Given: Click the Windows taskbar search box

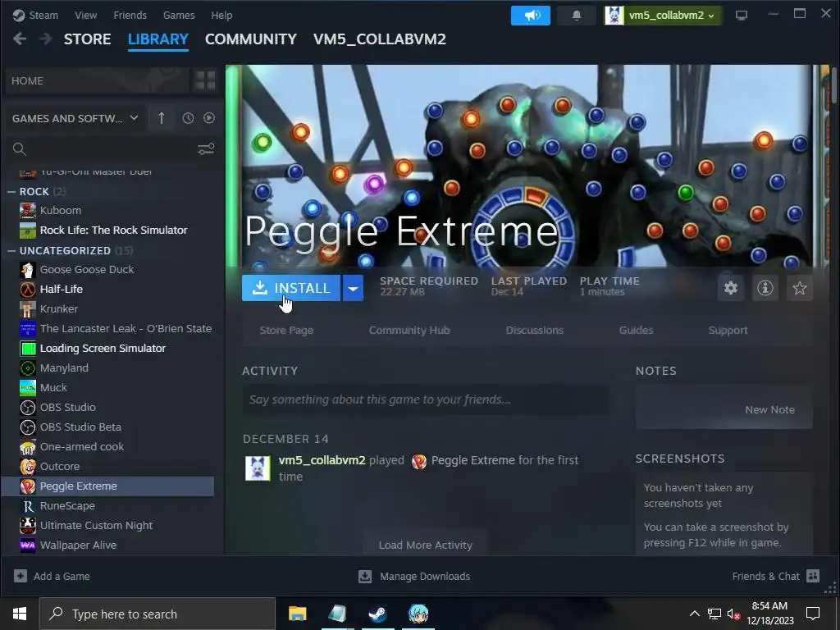Looking at the screenshot, I should coord(157,614).
